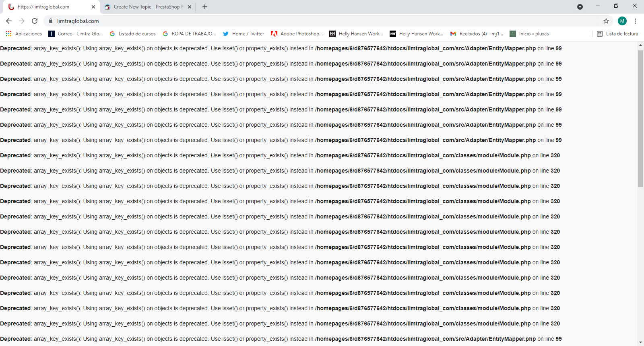Click the page scroll-down arrow
The height and width of the screenshot is (346, 644).
[640, 342]
